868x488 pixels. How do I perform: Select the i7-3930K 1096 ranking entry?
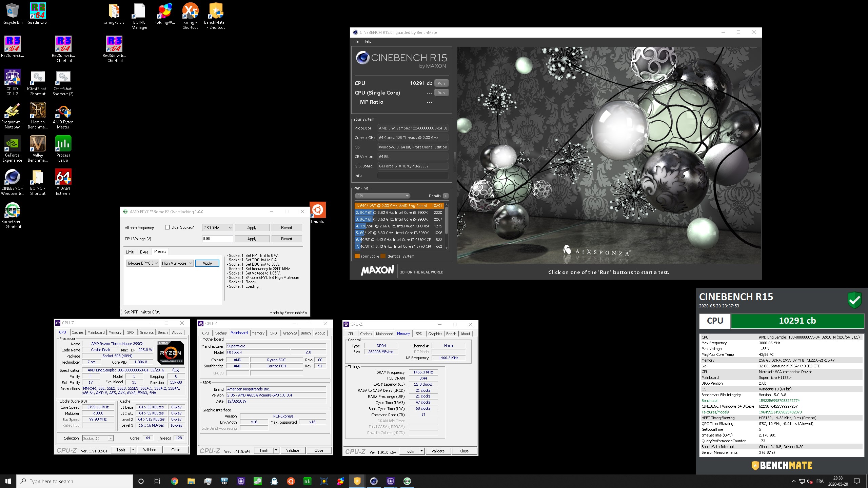399,233
